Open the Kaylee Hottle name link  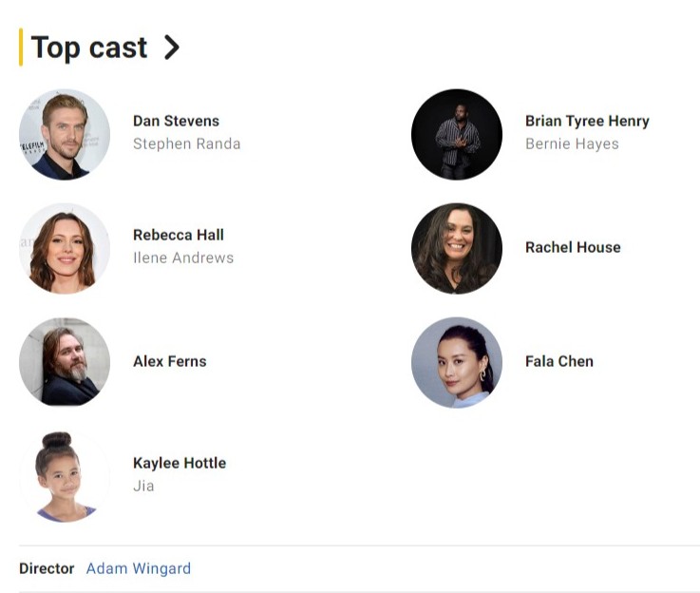180,463
